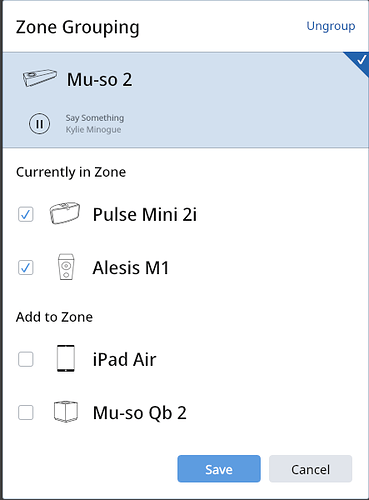Check the Mu-so Qb 2 checkbox
Image resolution: width=369 pixels, height=500 pixels.
(26, 413)
